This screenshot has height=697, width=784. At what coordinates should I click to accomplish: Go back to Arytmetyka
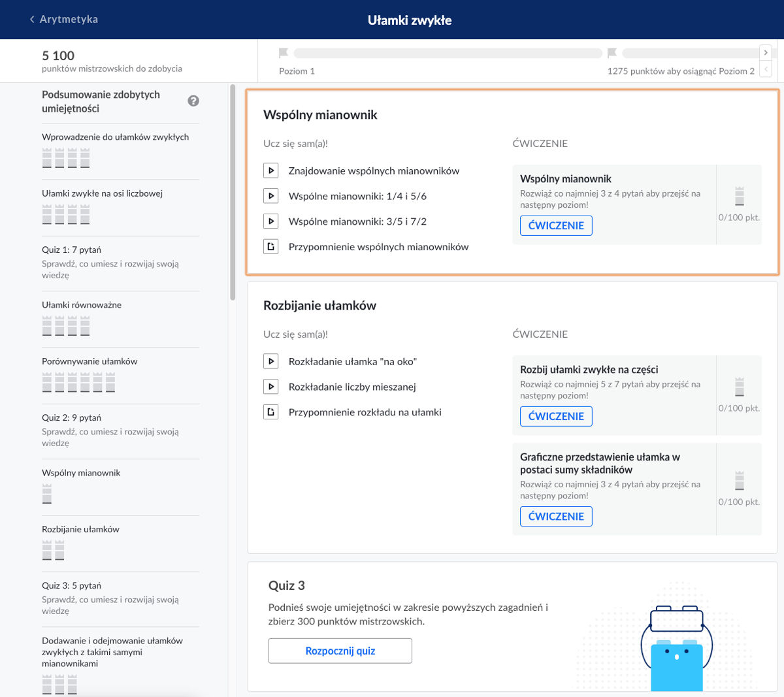pyautogui.click(x=63, y=20)
